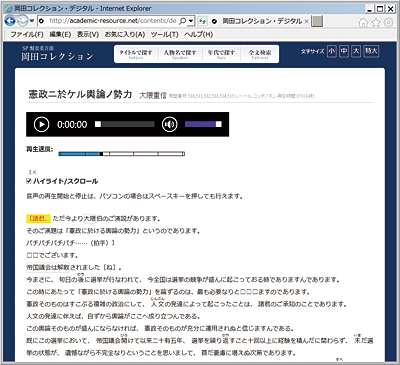Open the favorites star icon
Screen dimensions: 400x365
376,22
